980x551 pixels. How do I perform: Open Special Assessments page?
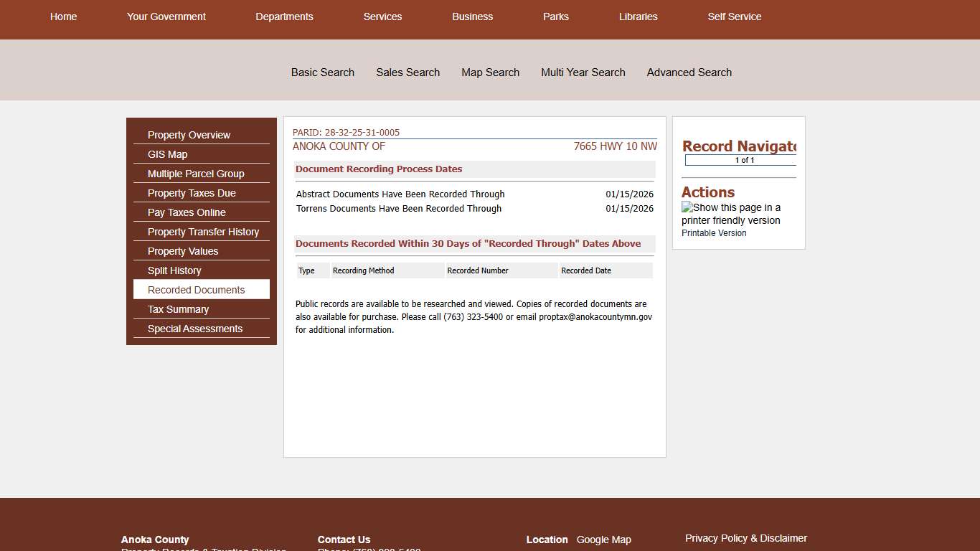coord(195,329)
